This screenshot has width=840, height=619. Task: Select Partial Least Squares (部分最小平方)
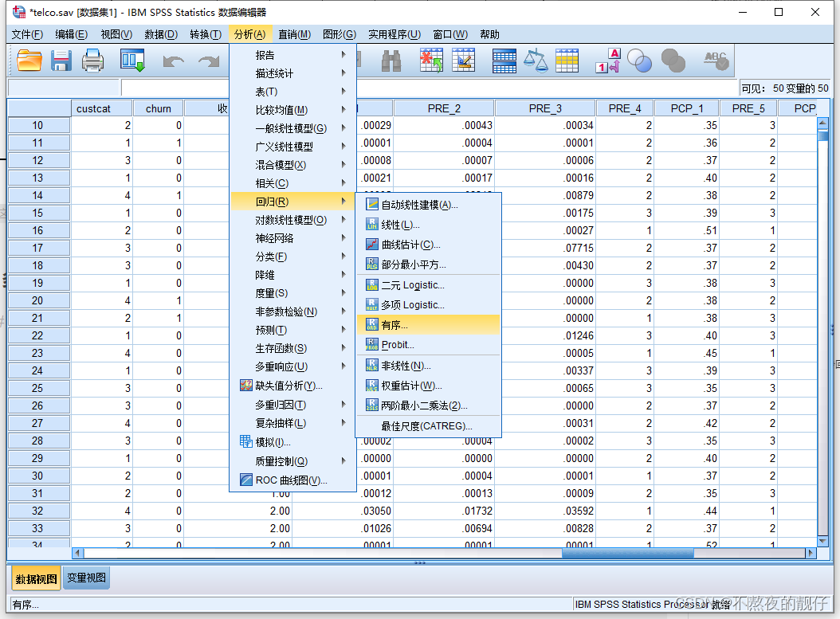428,264
